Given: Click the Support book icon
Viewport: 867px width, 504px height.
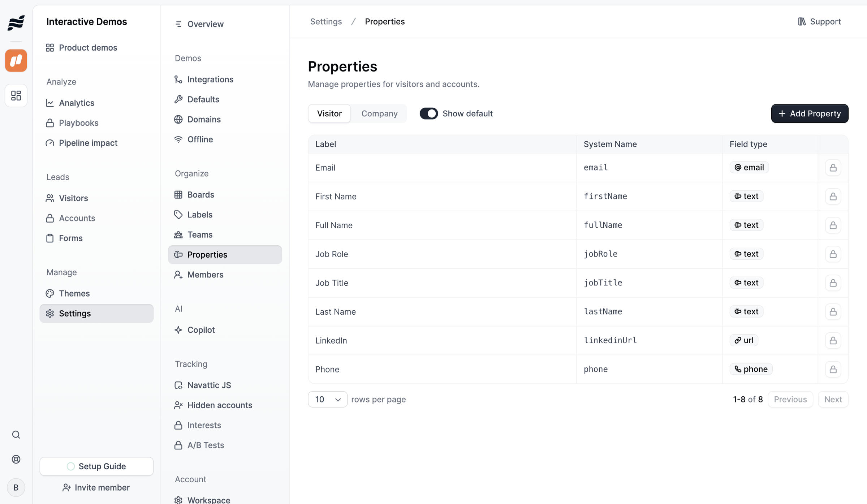Looking at the screenshot, I should click(802, 22).
